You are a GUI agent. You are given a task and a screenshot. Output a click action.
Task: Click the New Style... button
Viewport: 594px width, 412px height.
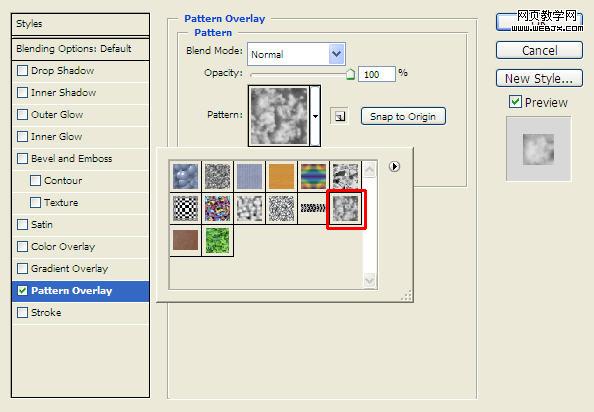[539, 78]
